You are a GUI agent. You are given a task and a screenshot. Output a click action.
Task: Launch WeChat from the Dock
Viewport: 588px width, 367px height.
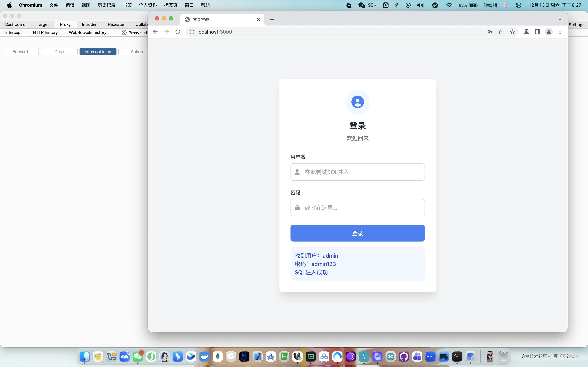138,357
